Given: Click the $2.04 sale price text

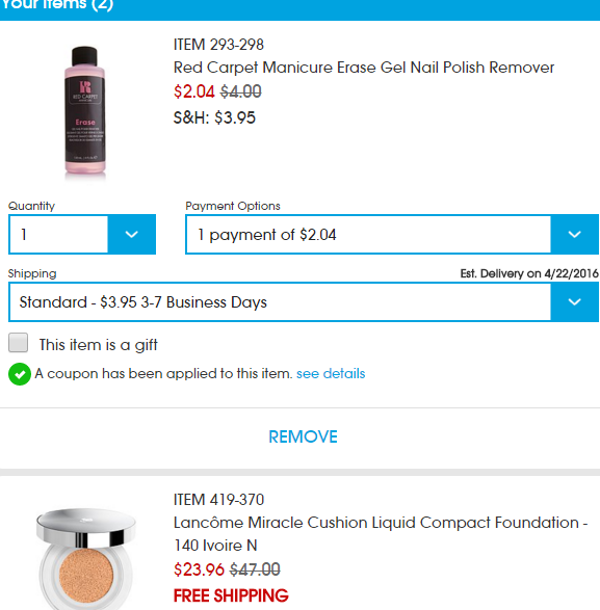Looking at the screenshot, I should 194,92.
